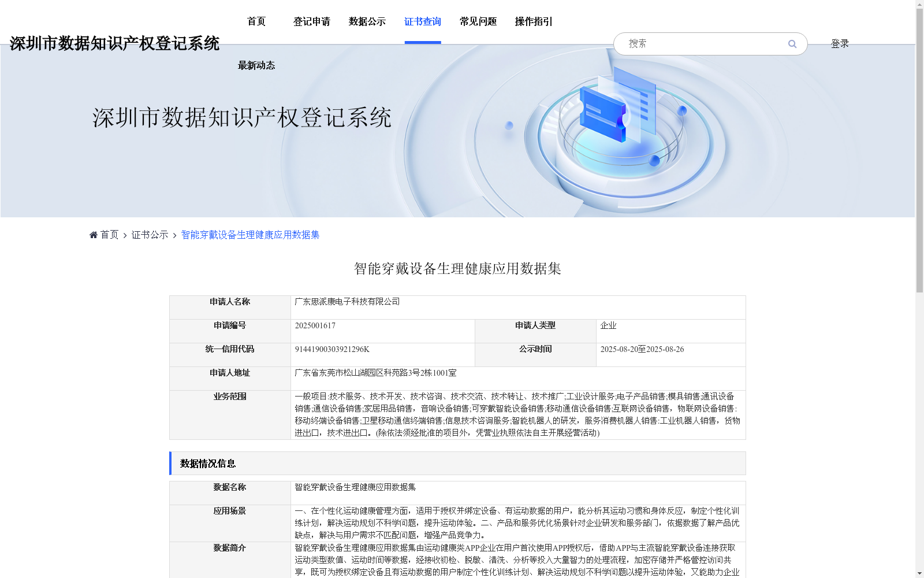Click the publicity period 2025-08-20至2025-08-26
The image size is (924, 578).
(642, 349)
